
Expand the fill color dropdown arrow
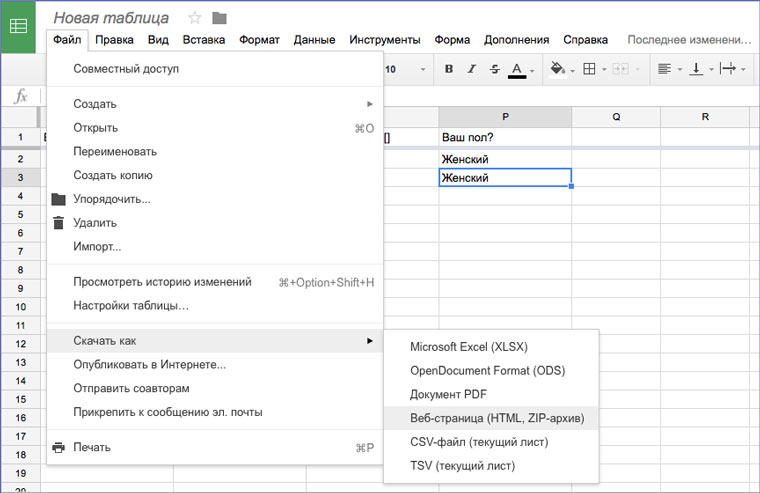pyautogui.click(x=572, y=70)
